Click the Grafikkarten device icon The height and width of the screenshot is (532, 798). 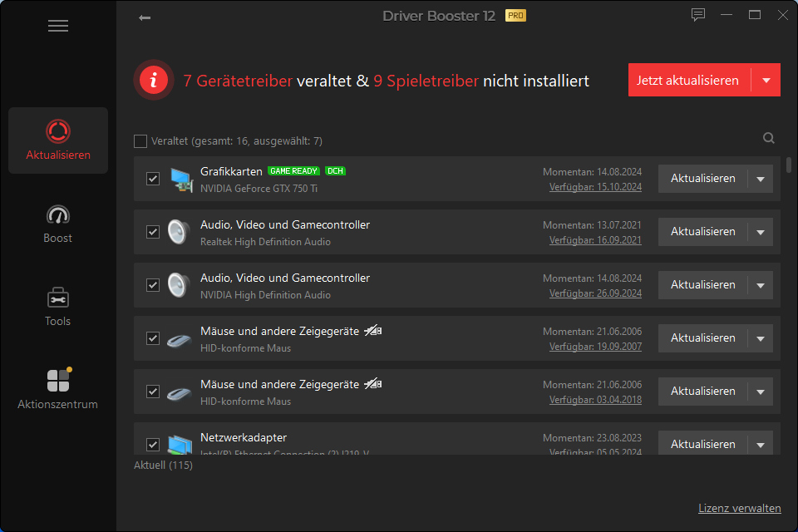click(x=181, y=180)
